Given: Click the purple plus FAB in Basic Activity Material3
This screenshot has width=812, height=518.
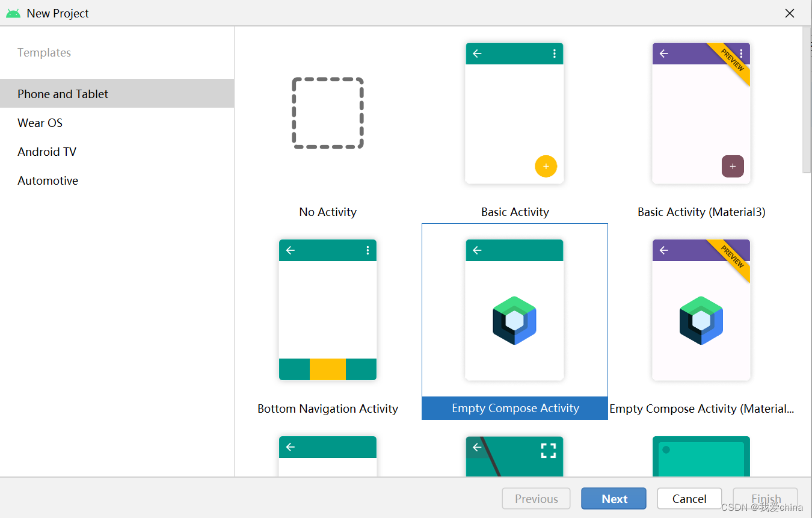Looking at the screenshot, I should (x=733, y=166).
